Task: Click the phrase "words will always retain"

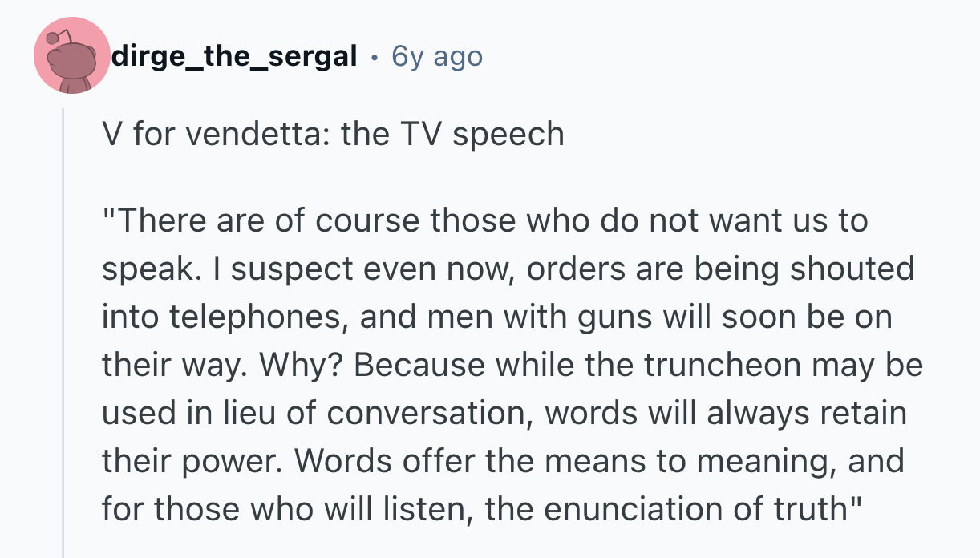Action: (726, 413)
